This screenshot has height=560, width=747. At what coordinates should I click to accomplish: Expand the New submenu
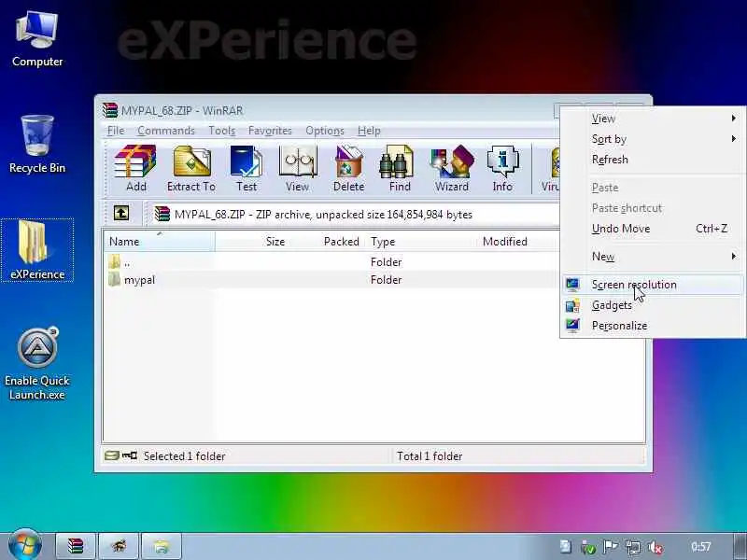pos(652,256)
